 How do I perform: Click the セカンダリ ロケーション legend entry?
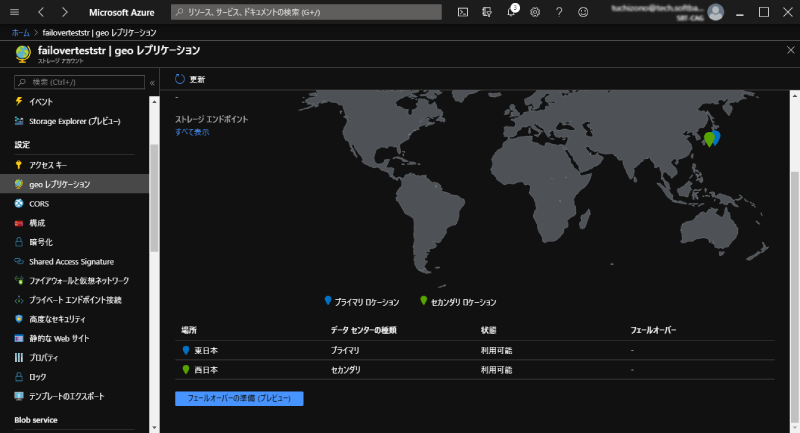click(x=458, y=302)
